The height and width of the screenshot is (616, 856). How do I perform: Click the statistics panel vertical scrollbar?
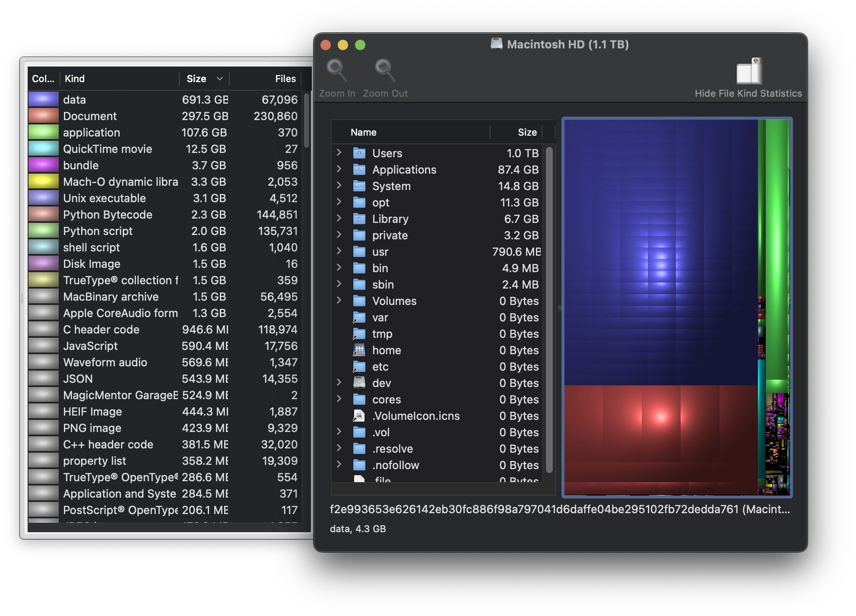[x=306, y=121]
